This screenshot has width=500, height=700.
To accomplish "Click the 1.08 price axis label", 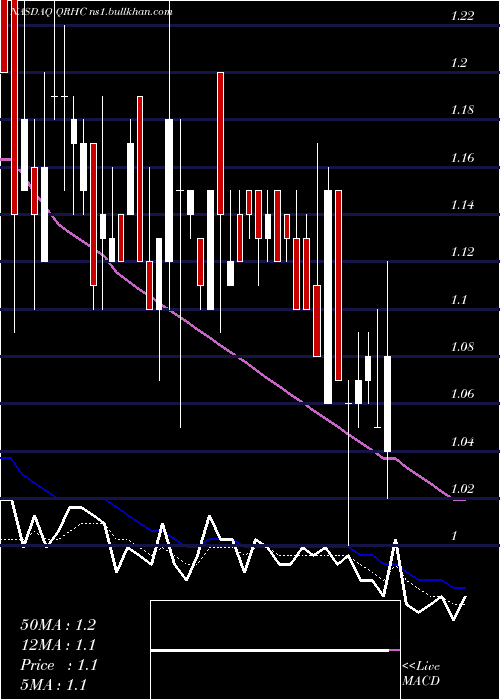I will [462, 347].
